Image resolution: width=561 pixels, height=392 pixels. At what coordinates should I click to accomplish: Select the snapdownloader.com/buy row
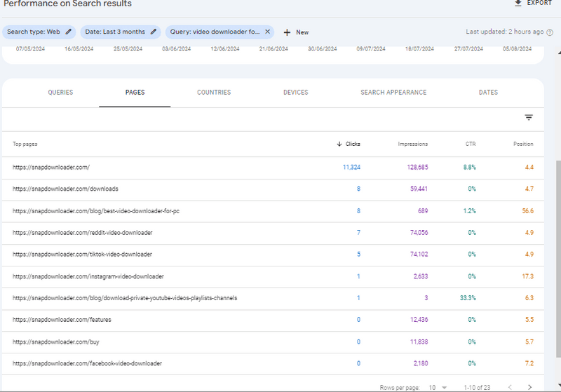(273, 342)
